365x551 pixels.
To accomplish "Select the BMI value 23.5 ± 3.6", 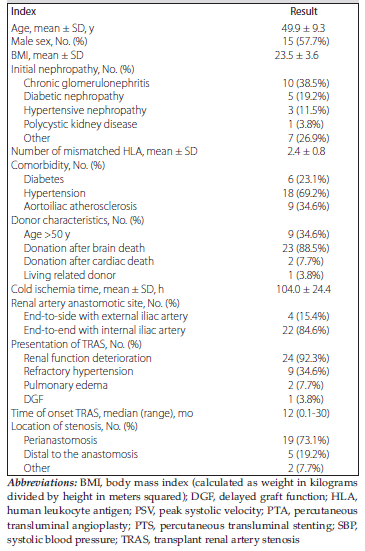I will pyautogui.click(x=296, y=55).
